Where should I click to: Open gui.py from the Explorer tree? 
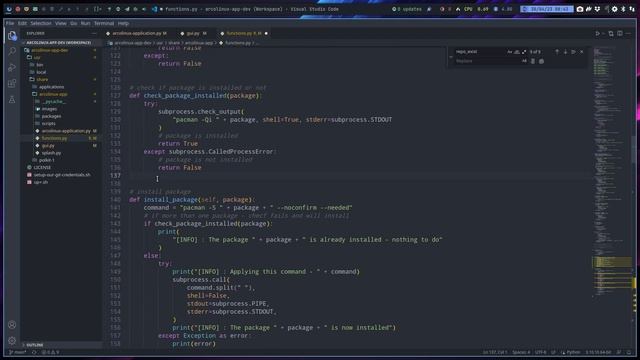(x=48, y=146)
